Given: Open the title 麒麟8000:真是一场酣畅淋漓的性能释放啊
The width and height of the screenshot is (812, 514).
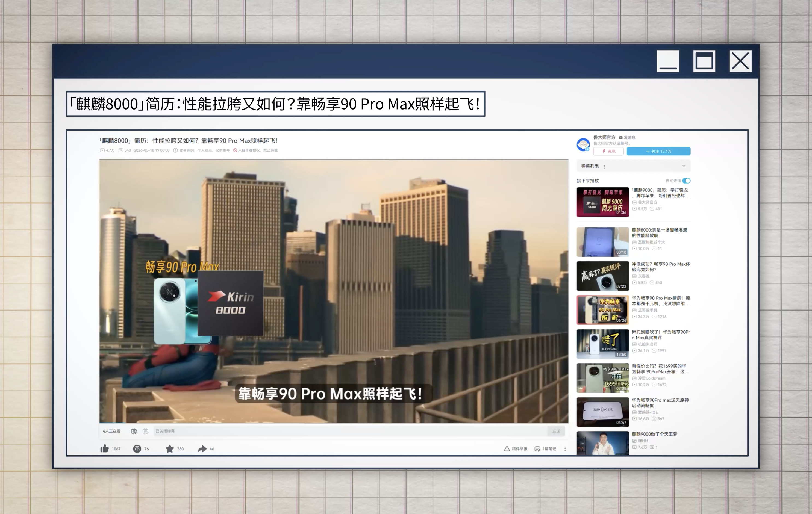Looking at the screenshot, I should point(659,233).
